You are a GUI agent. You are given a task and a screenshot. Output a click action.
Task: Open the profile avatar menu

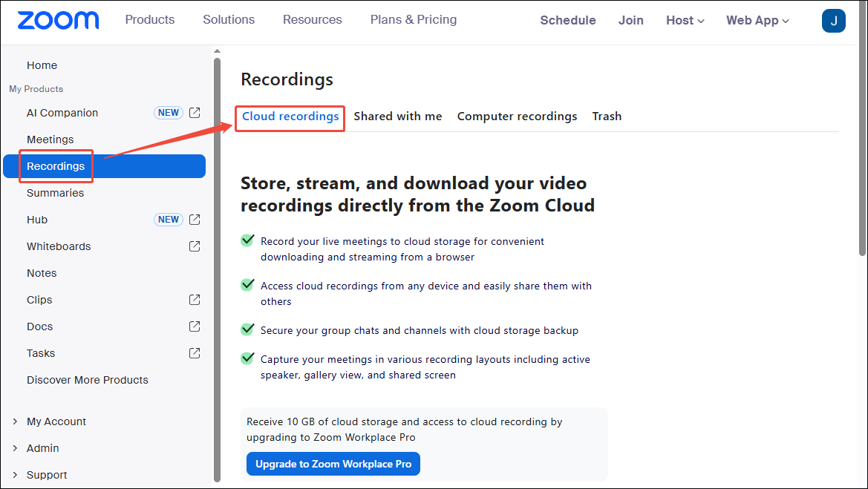click(833, 21)
